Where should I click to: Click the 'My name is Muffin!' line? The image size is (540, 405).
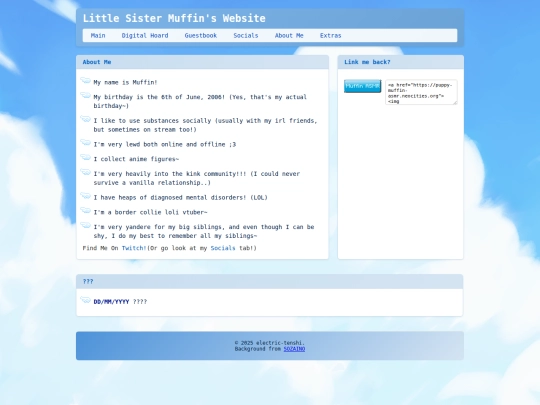[x=125, y=82]
